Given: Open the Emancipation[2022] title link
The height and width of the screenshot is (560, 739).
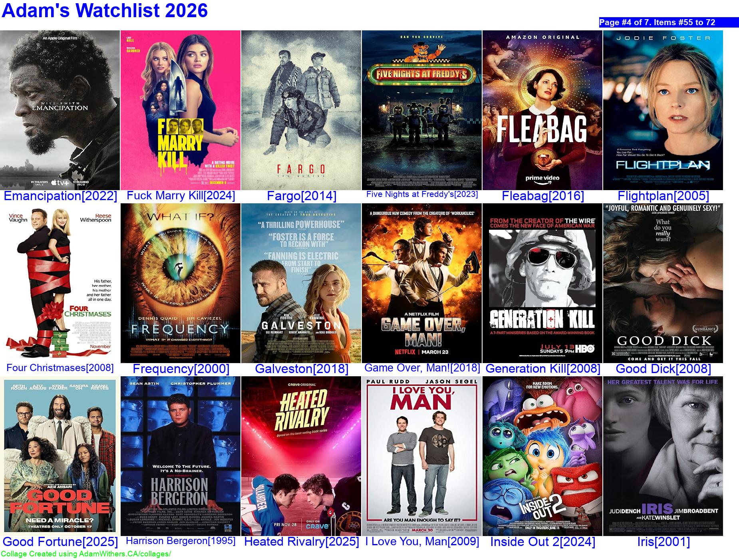Looking at the screenshot, I should (60, 196).
